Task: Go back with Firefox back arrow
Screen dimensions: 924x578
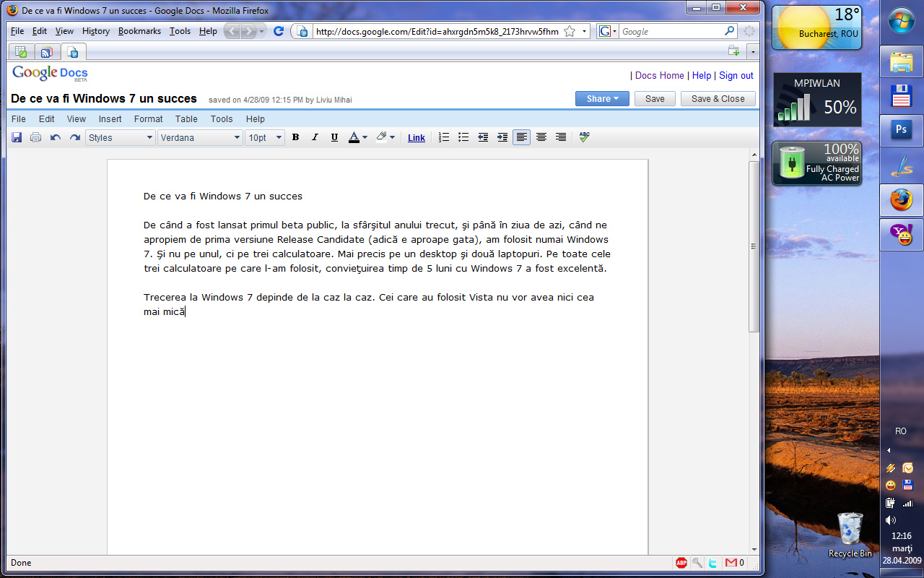Action: click(232, 31)
